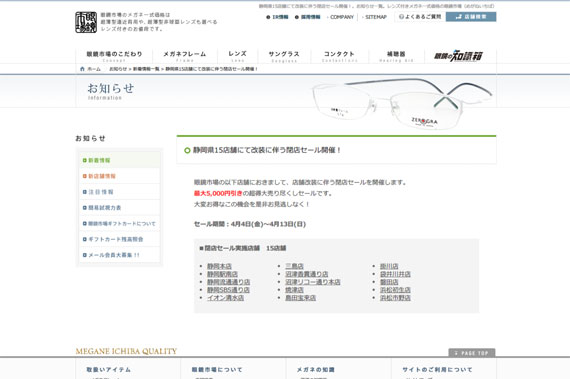Viewport: 570px width, 379px height.
Task: Open the 静岡流通通り店 store link
Action: pyautogui.click(x=228, y=282)
